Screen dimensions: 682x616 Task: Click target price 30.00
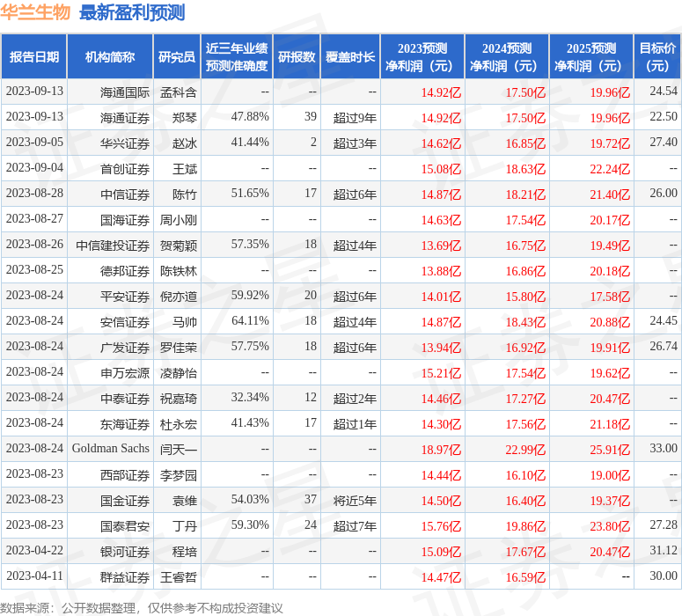coord(664,576)
